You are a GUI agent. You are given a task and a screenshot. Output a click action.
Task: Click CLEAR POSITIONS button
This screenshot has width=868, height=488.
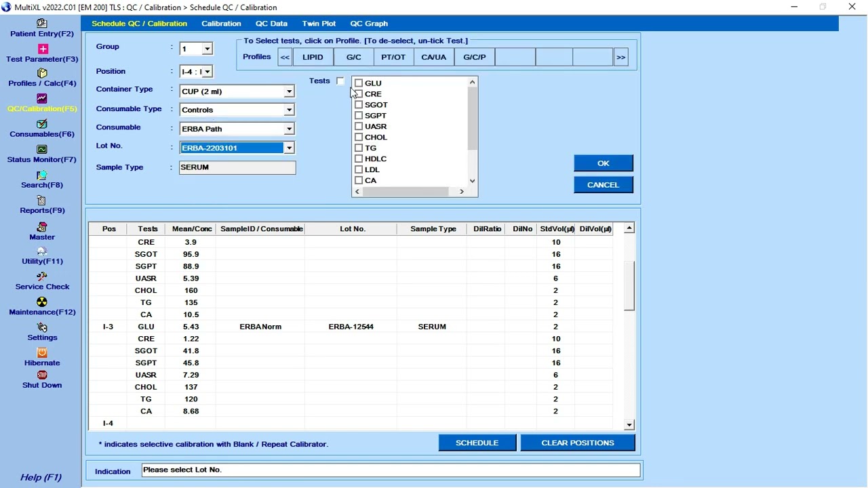tap(578, 443)
